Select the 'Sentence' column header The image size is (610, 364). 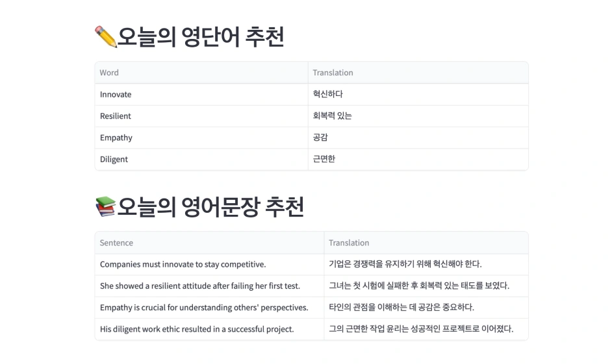coord(210,243)
